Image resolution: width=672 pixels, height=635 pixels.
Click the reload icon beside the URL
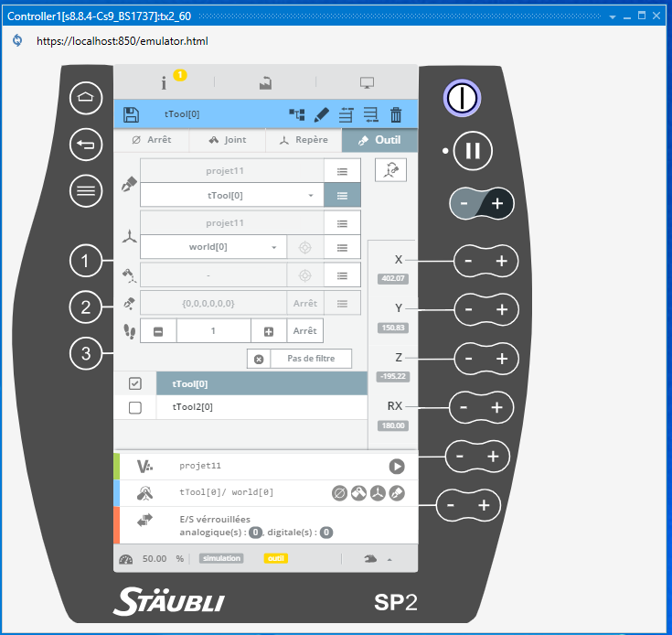pos(16,41)
